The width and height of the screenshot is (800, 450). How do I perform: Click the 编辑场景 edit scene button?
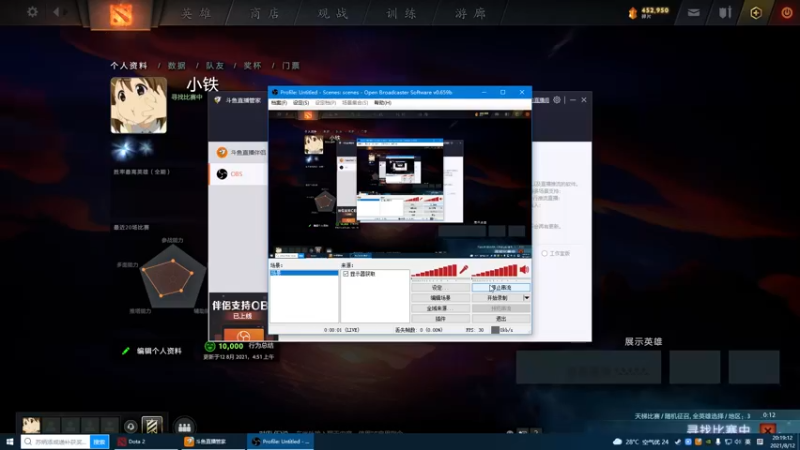(x=440, y=298)
